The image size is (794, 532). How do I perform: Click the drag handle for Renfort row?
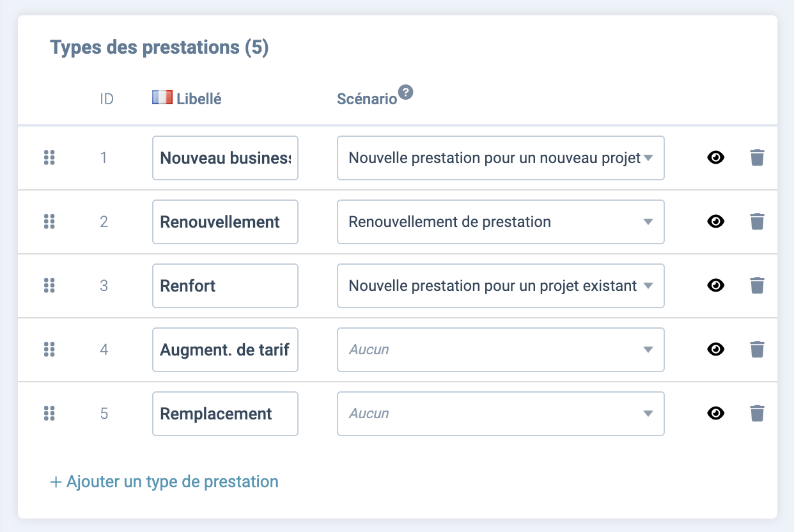pyautogui.click(x=49, y=285)
